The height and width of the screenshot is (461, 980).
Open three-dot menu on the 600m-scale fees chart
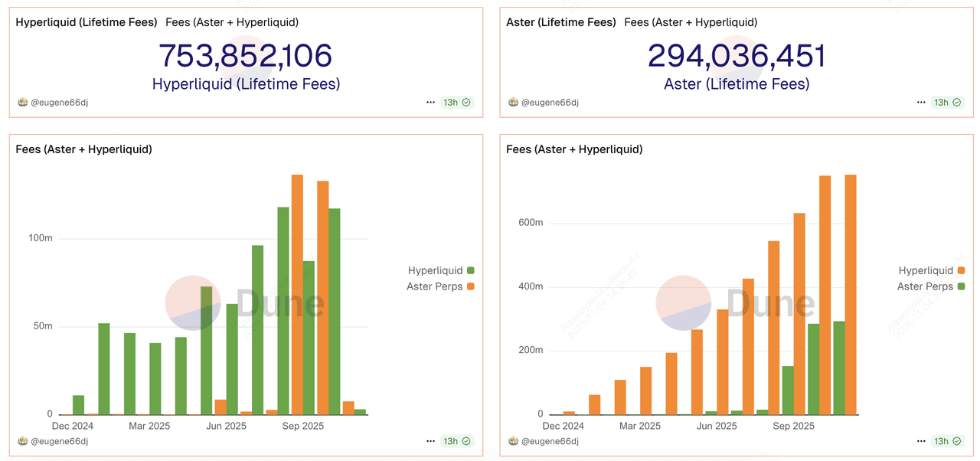pyautogui.click(x=922, y=441)
